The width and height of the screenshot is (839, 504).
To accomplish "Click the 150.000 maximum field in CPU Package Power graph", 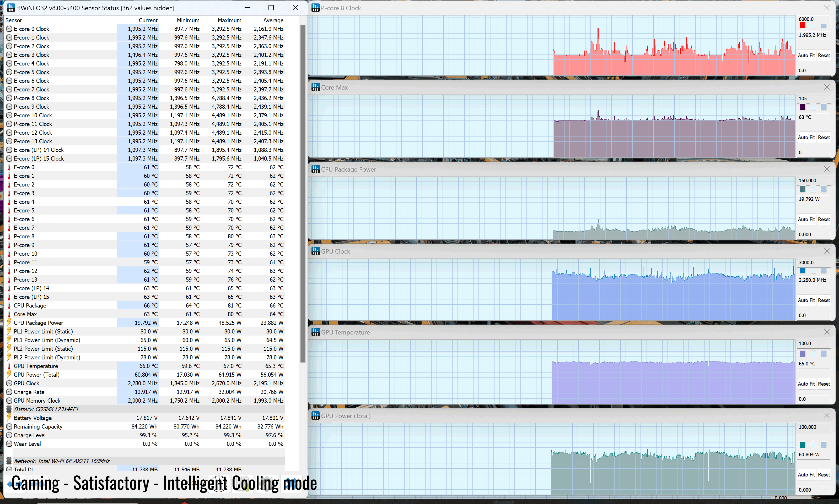I will [x=814, y=181].
